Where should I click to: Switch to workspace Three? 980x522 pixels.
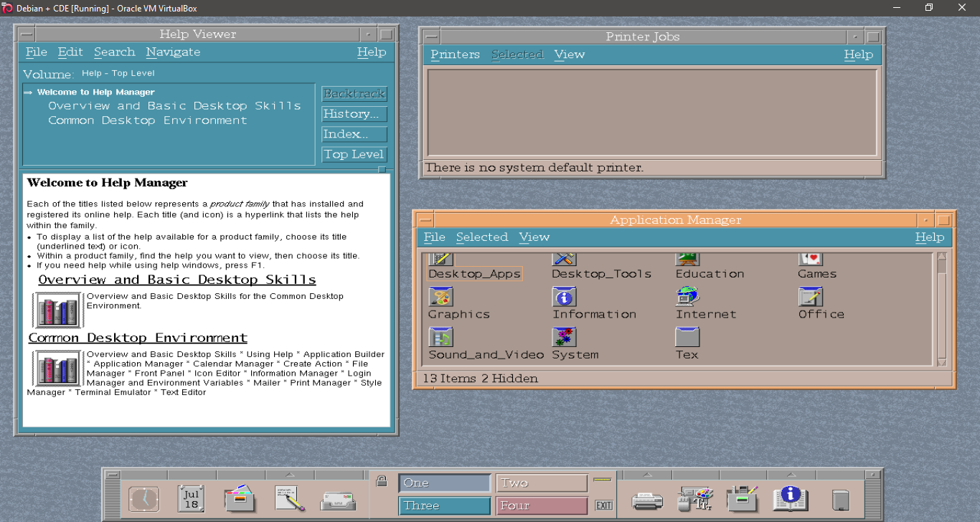click(x=444, y=506)
